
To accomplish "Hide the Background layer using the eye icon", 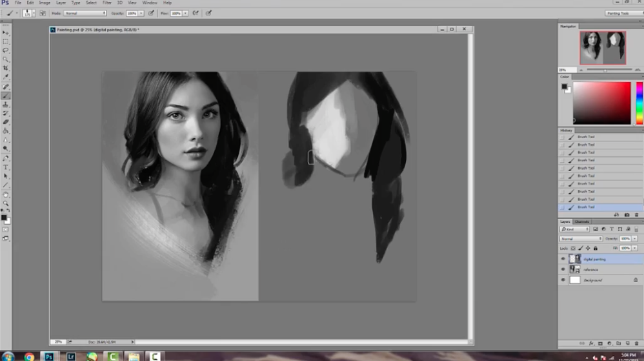I will tap(563, 280).
